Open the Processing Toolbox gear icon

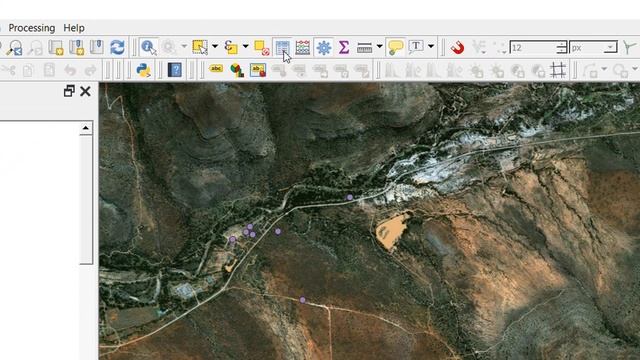click(324, 47)
